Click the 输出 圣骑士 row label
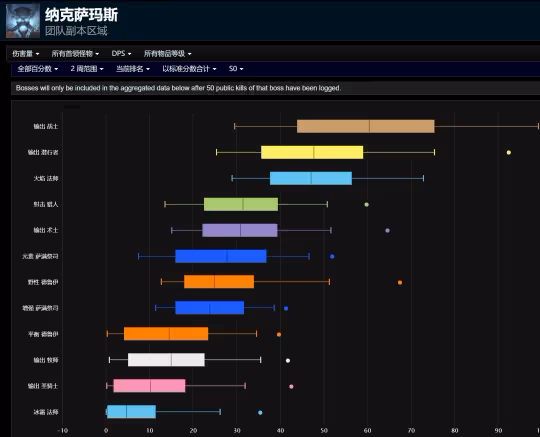Screen dimensions: 540x437 [43, 386]
